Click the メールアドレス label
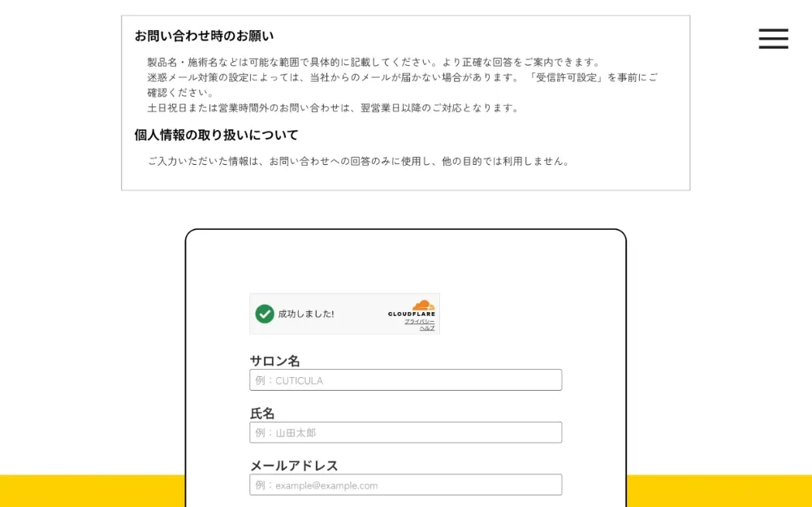The width and height of the screenshot is (812, 507). 294,466
